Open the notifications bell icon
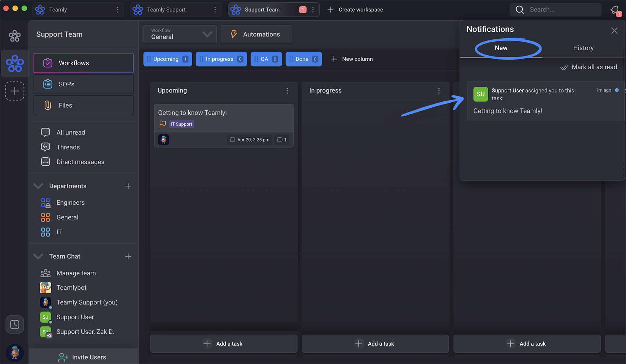Viewport: 626px width, 364px height. tap(615, 10)
